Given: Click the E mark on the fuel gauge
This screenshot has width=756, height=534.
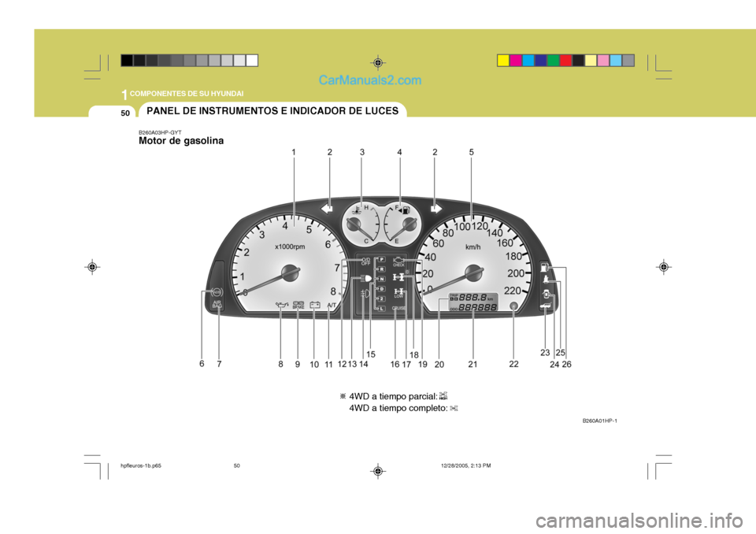Looking at the screenshot, I should coord(397,241).
